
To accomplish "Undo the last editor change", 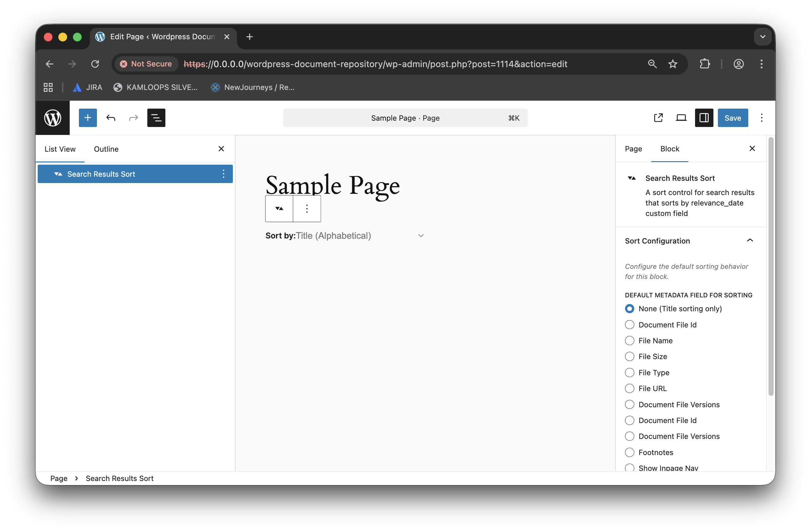I will 111,118.
